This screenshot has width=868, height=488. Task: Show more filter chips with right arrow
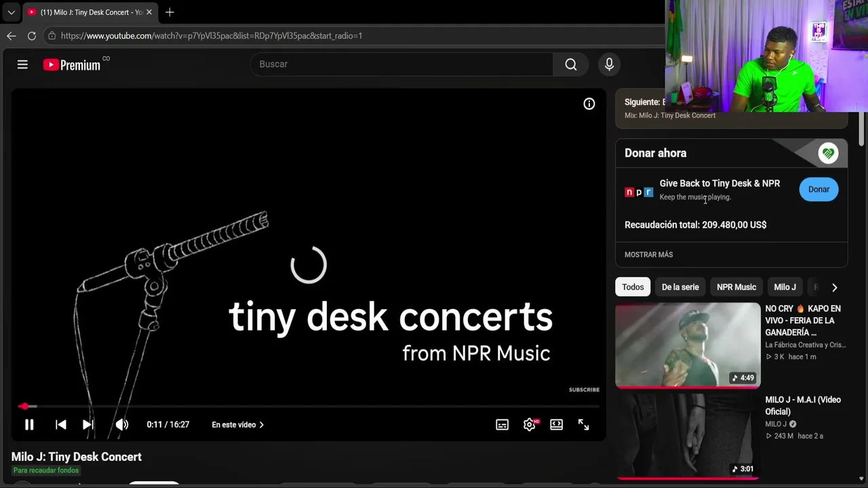click(834, 287)
